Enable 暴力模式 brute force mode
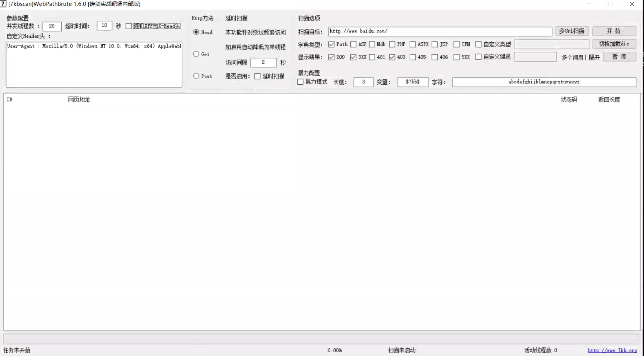644x356 pixels. point(300,82)
